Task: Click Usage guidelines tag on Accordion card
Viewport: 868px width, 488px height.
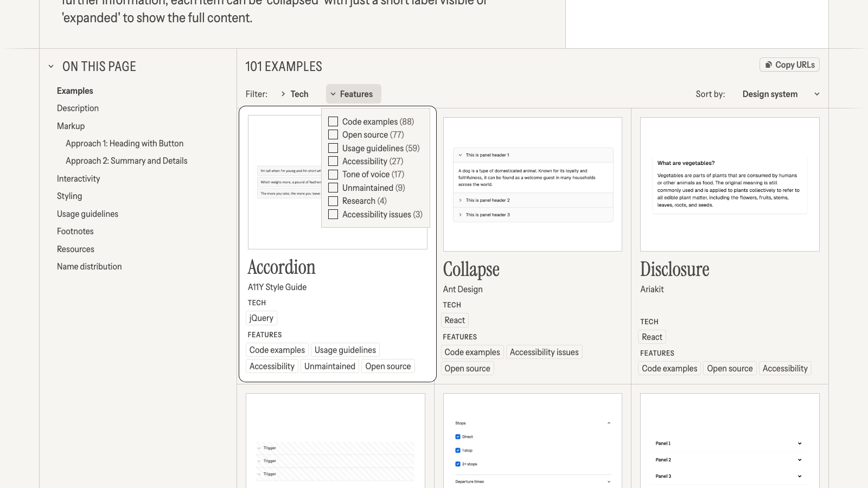Action: tap(345, 350)
